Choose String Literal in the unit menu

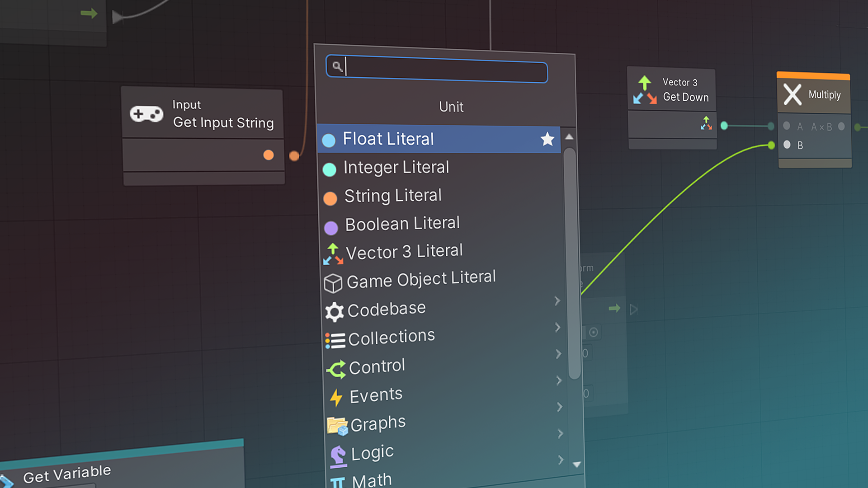tap(392, 196)
